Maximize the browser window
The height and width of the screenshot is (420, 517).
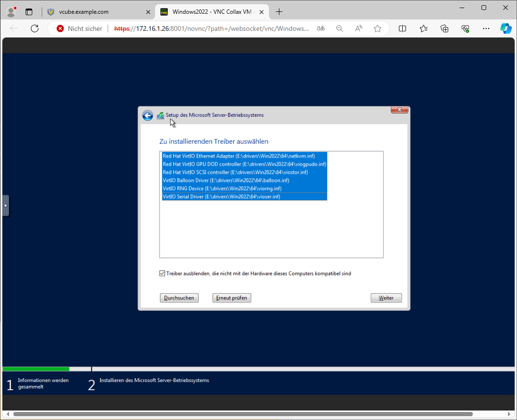click(x=484, y=8)
